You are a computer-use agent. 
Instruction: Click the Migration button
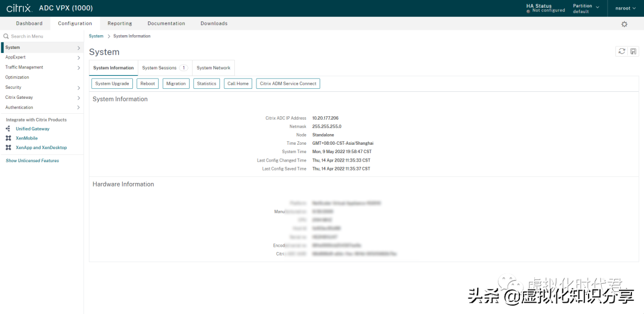[x=176, y=83]
